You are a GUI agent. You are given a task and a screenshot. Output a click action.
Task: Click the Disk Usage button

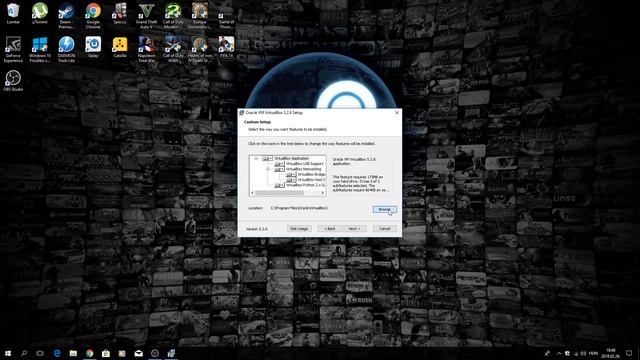click(299, 229)
